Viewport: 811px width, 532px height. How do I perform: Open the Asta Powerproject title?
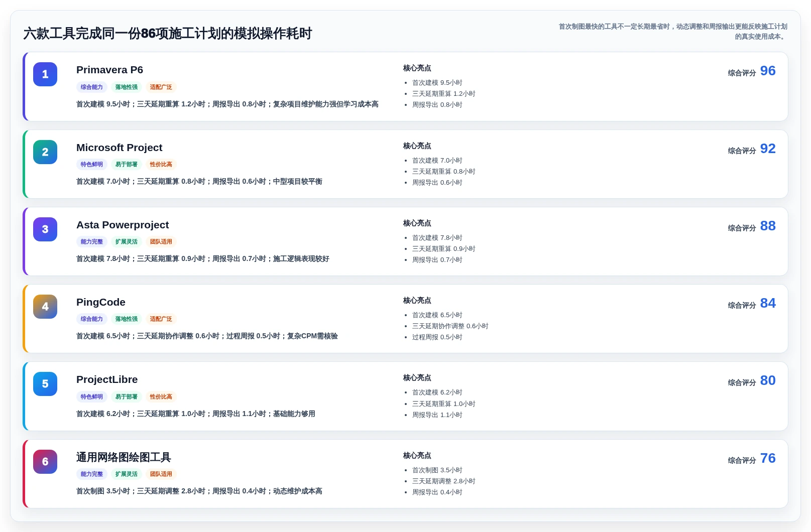(123, 225)
